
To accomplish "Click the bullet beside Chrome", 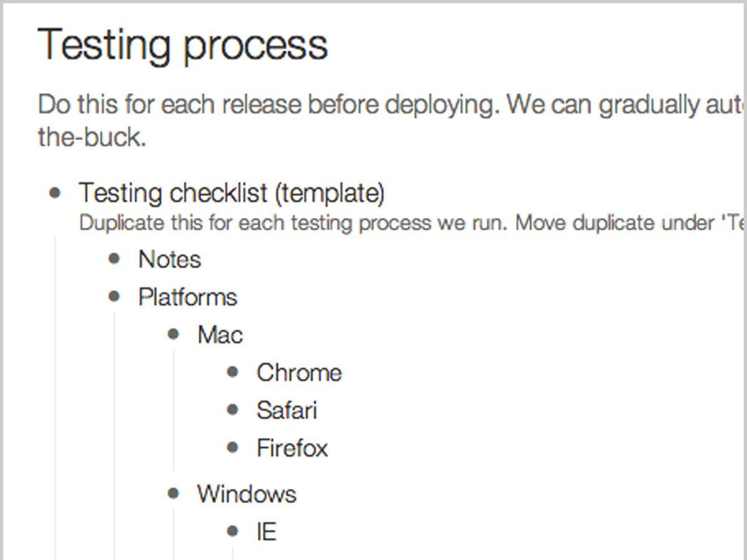I will click(233, 372).
